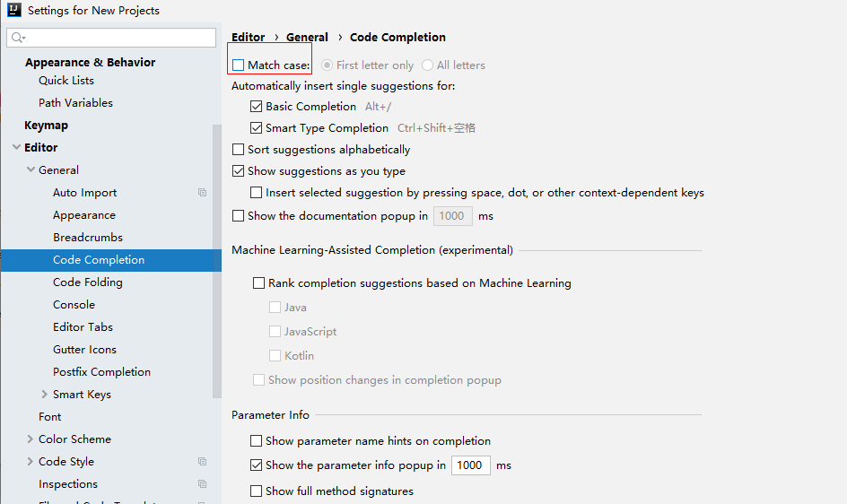This screenshot has height=504, width=847.
Task: Go to Editor in the breadcrumb path
Action: coord(249,38)
